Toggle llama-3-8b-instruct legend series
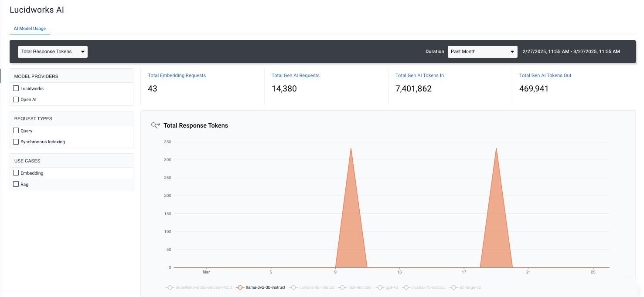Viewport: 644px width, 297px height. [312, 287]
